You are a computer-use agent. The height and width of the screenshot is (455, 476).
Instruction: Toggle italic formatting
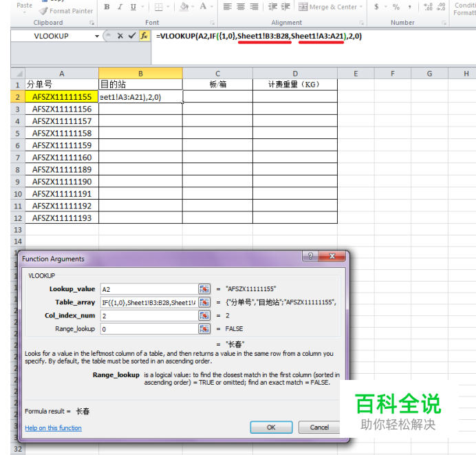point(120,7)
